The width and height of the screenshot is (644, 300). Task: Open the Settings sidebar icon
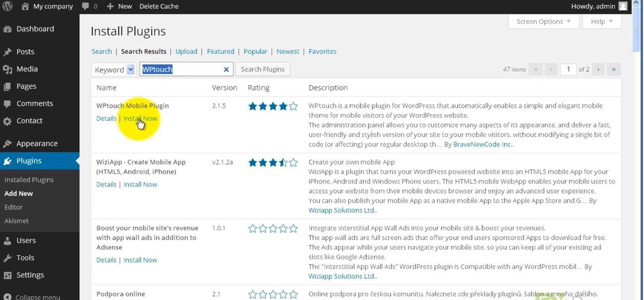tap(7, 275)
